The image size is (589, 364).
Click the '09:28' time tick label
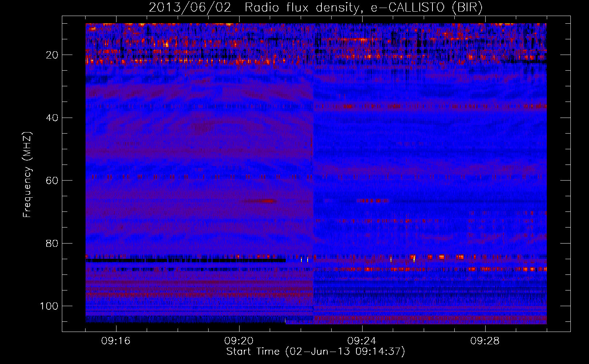485,341
